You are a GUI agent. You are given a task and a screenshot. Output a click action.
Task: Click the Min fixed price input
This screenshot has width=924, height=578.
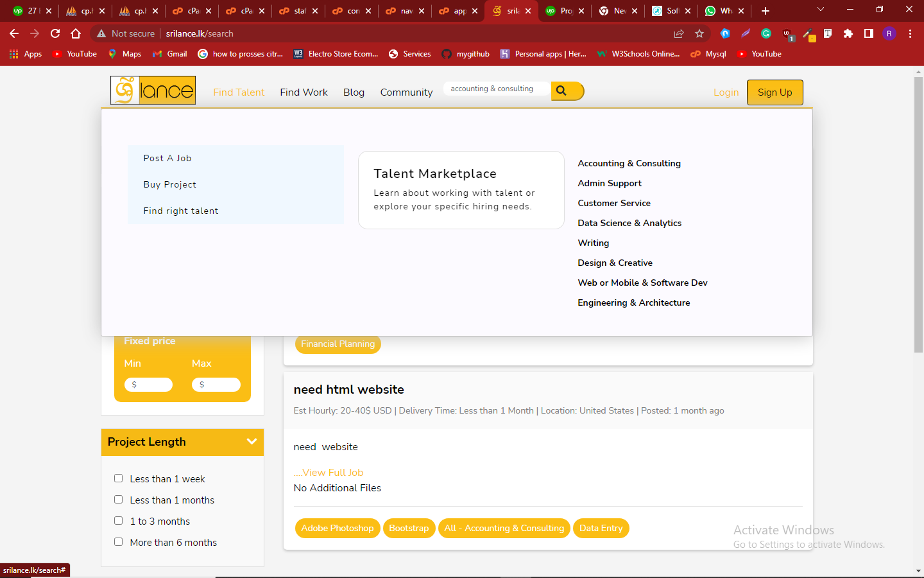coord(149,385)
